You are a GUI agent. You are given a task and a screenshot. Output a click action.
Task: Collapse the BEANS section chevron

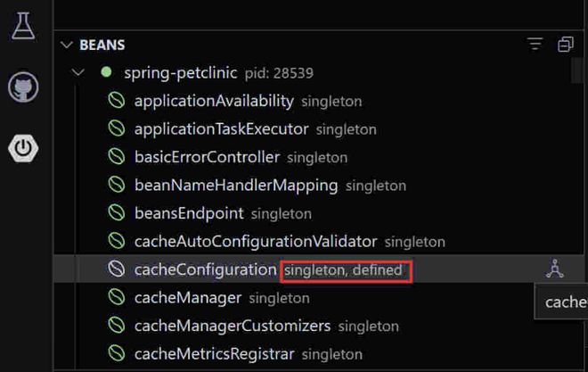[66, 45]
